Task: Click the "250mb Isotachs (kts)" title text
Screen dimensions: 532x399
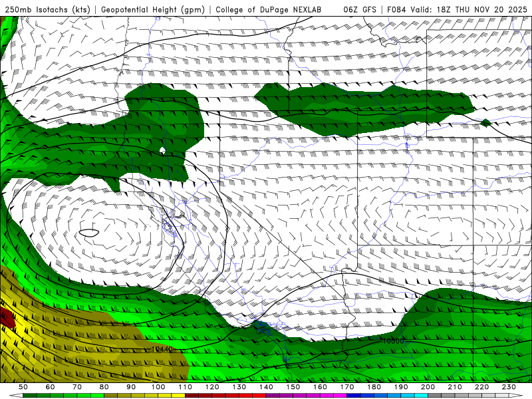Action: tap(48, 9)
